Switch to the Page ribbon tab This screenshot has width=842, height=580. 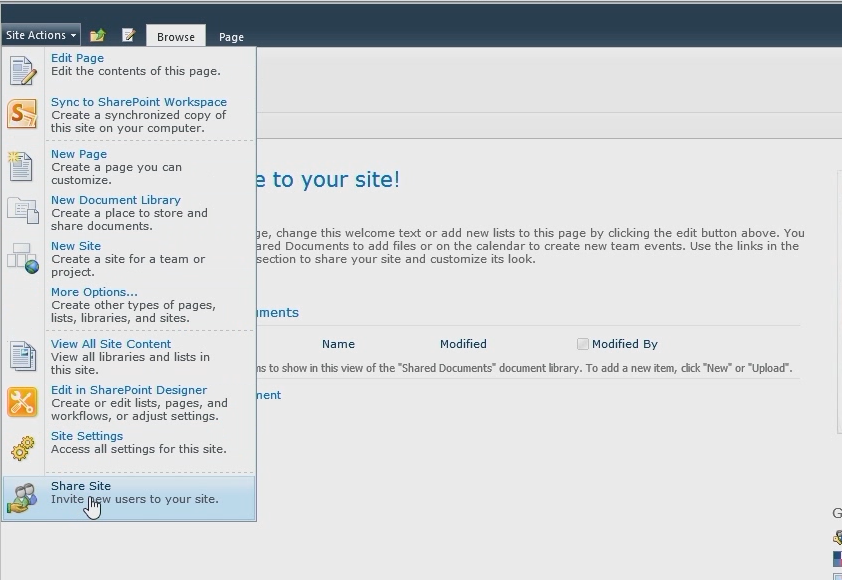click(x=231, y=37)
